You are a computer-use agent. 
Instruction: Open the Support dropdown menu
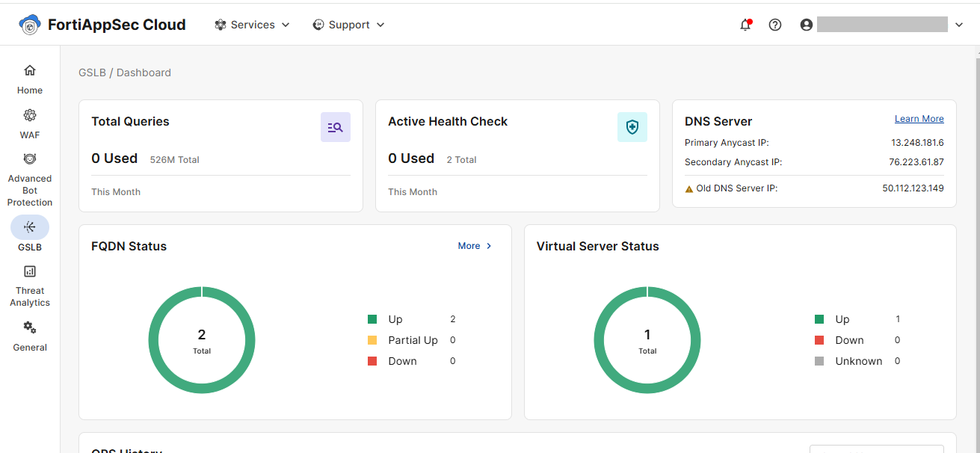tap(348, 24)
